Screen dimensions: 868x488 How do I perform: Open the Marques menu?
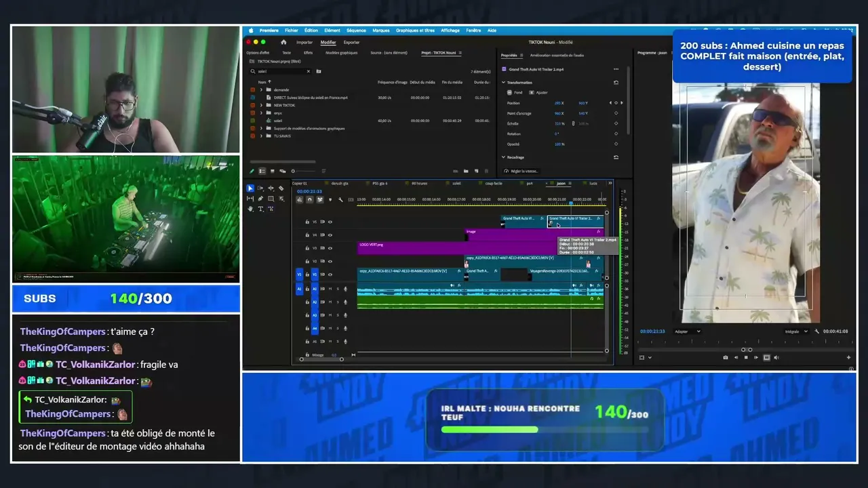pyautogui.click(x=381, y=30)
